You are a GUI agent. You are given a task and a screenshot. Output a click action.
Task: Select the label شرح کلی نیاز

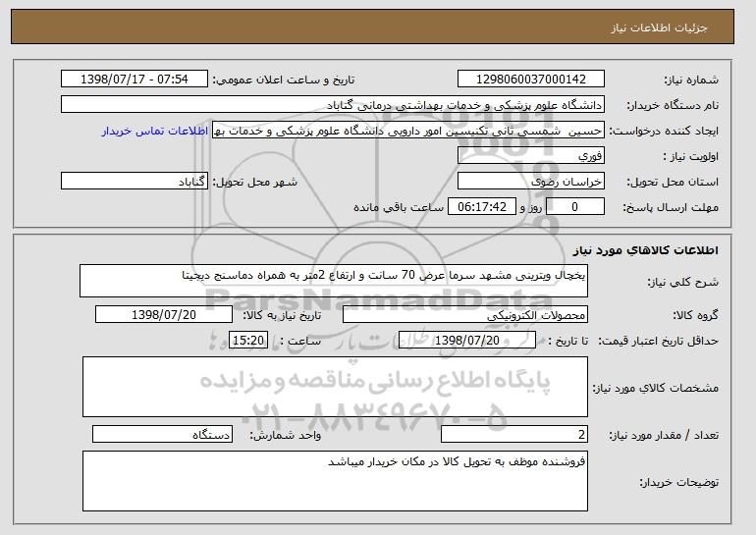click(682, 282)
